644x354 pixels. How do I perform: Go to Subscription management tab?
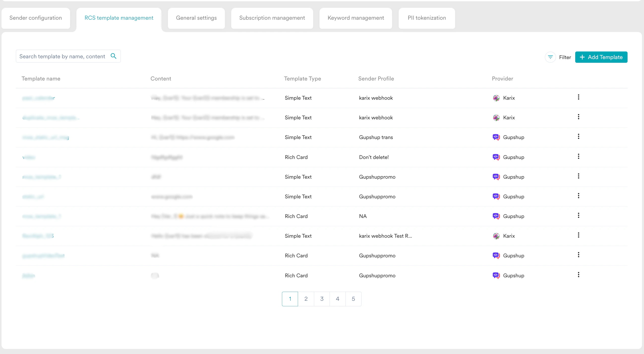(x=272, y=18)
